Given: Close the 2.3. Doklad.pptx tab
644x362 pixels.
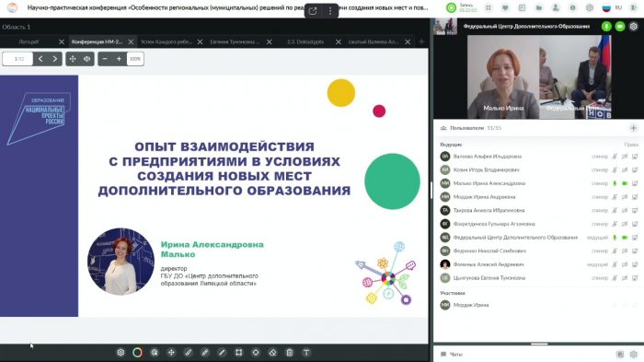Looking at the screenshot, I should pos(339,41).
